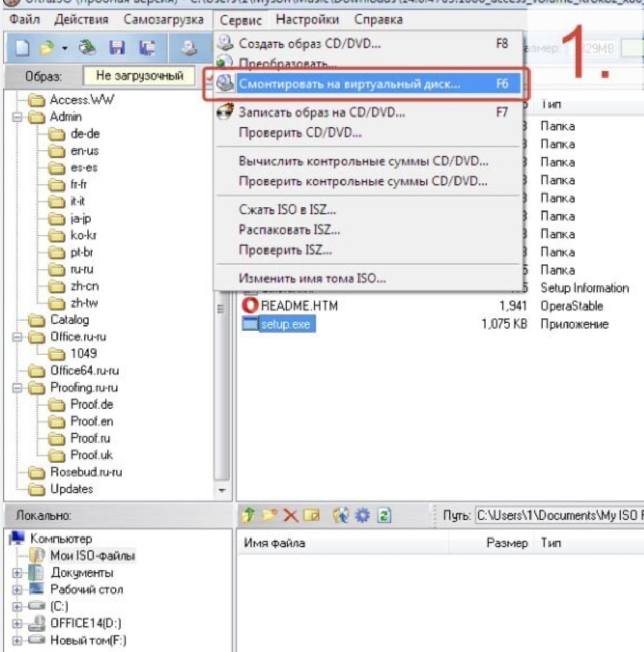Image resolution: width=644 pixels, height=652 pixels.
Task: Click the Open file folder icon
Action: [47, 48]
